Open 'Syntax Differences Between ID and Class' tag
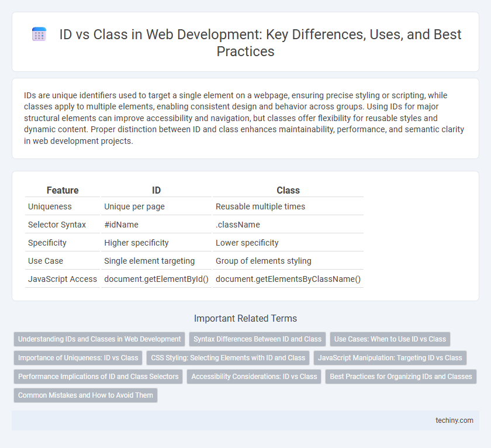Image resolution: width=491 pixels, height=448 pixels. [257, 339]
